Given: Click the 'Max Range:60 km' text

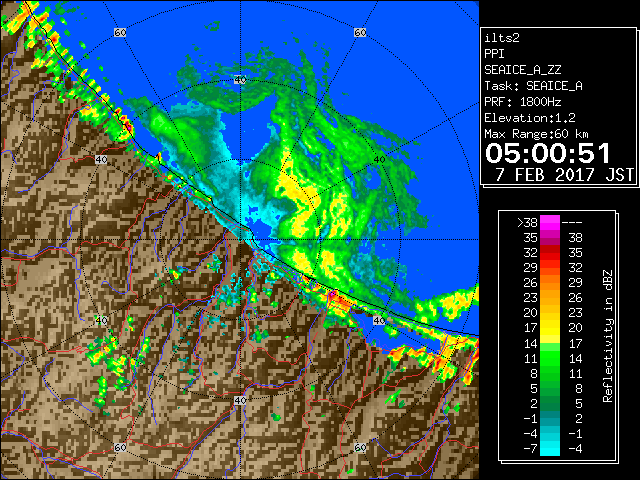Looking at the screenshot, I should click(536, 134).
